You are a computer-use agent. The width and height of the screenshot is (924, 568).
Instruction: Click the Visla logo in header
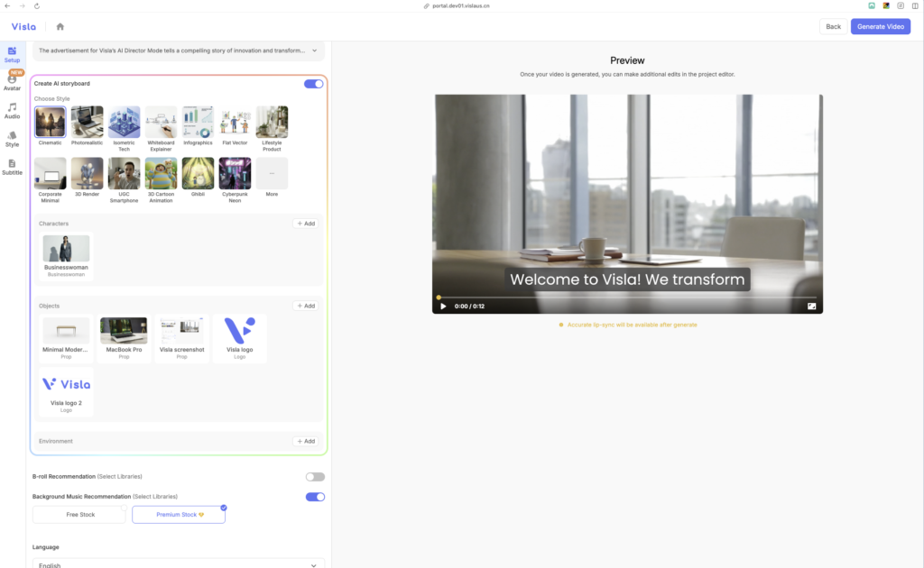click(x=23, y=26)
